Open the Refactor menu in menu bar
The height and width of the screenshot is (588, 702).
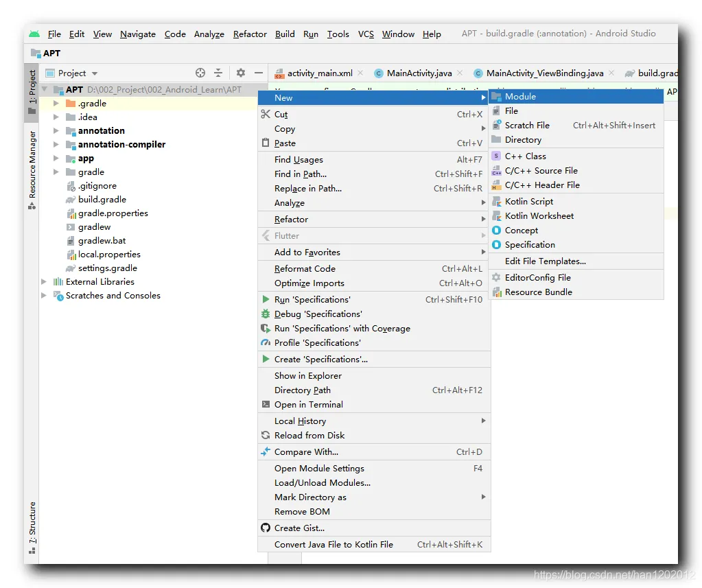point(250,34)
